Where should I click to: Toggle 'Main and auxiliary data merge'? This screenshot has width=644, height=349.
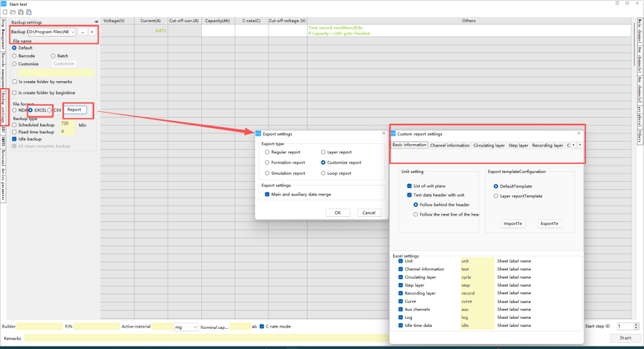(267, 194)
